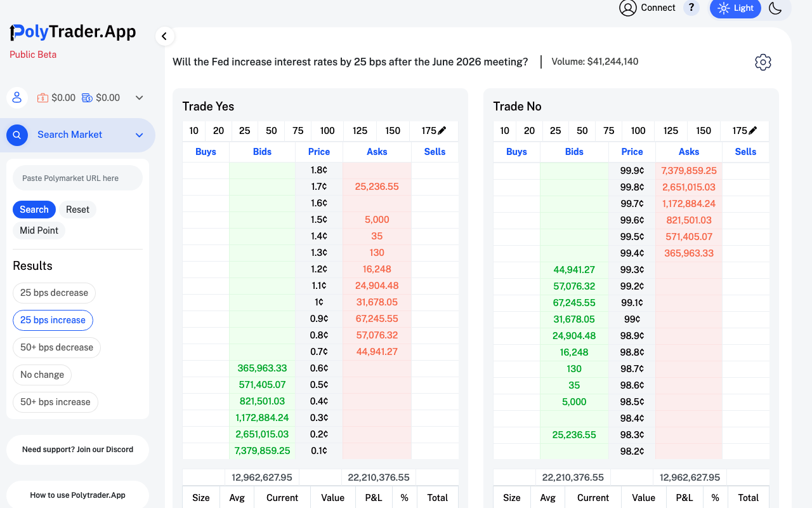Click ask 365,963.33 at 99.4¢ in Trade No
This screenshot has width=812, height=508.
[x=688, y=253]
